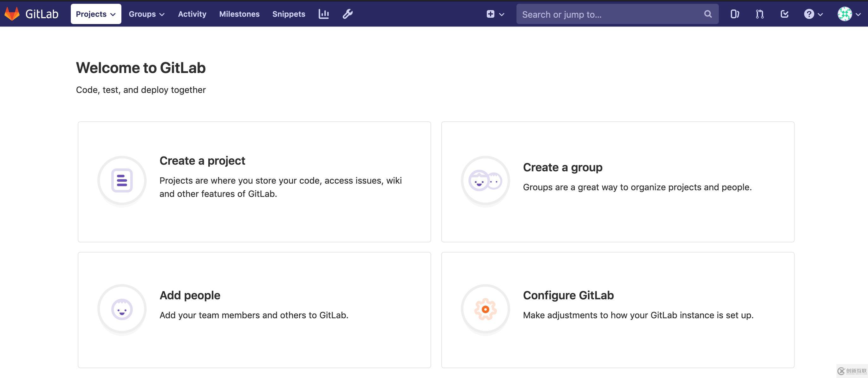
Task: Click 'Projects are where you store' description
Action: point(280,187)
